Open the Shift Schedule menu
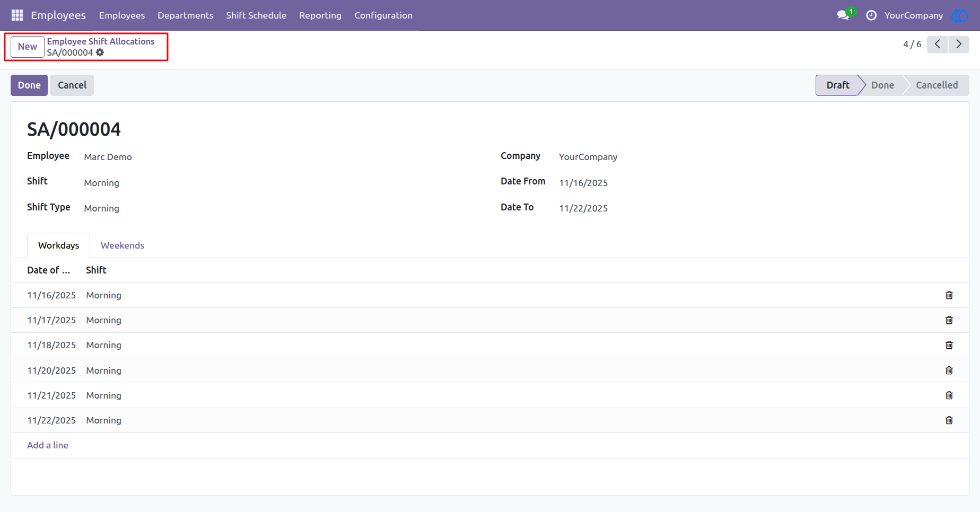The image size is (980, 512). pos(256,15)
